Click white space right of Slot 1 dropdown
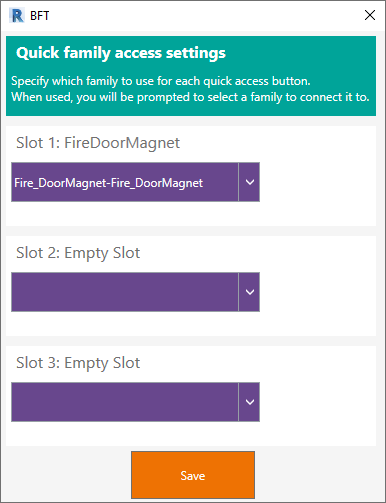This screenshot has width=386, height=503. [x=318, y=182]
